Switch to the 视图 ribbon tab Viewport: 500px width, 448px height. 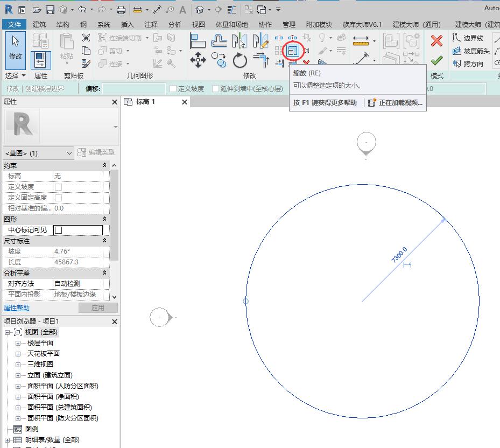click(199, 24)
